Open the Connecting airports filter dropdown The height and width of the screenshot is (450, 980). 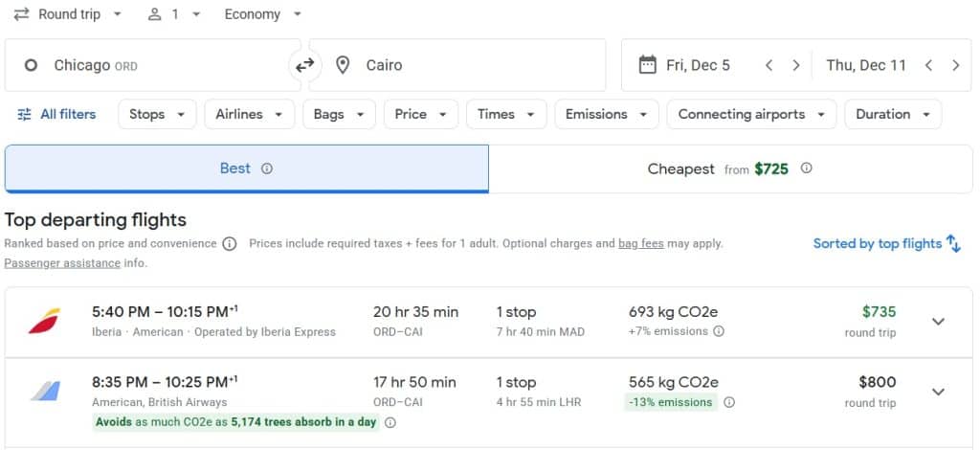point(751,114)
